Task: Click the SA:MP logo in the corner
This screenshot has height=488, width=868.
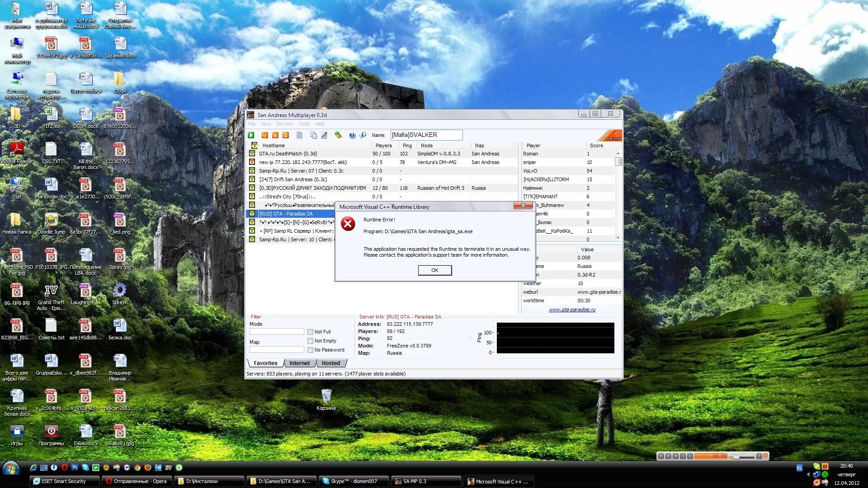Action: click(x=610, y=135)
